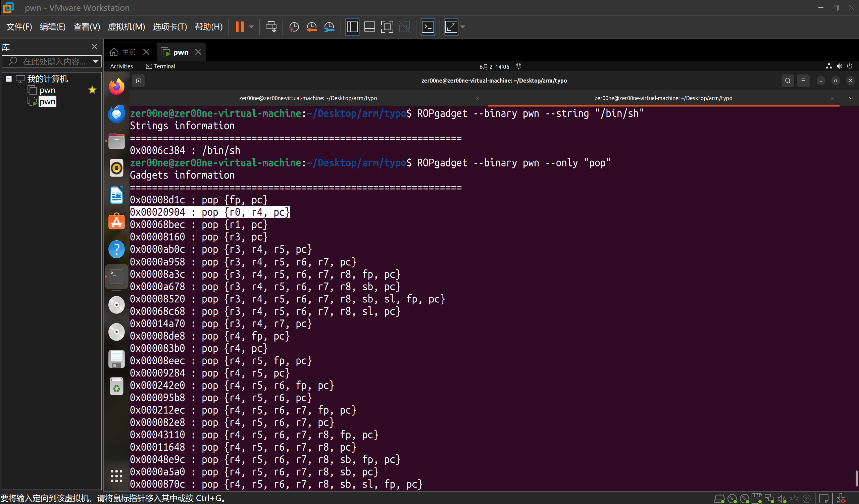The width and height of the screenshot is (859, 504).
Task: Open the 虚拟机(M) menu
Action: point(126,27)
